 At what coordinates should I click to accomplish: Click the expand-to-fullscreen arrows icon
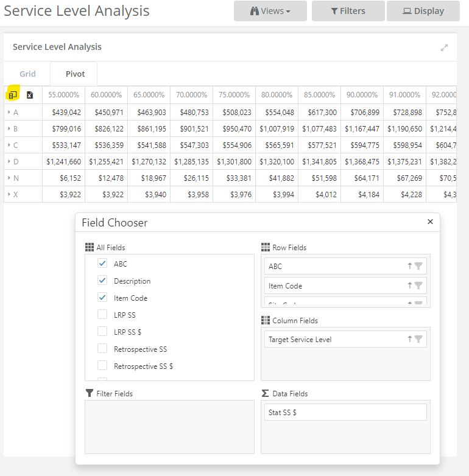point(444,47)
